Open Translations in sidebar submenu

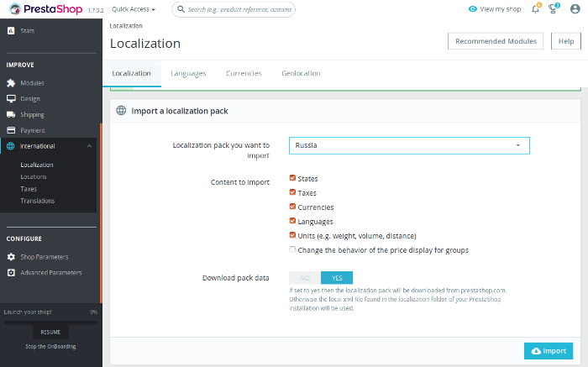pyautogui.click(x=38, y=201)
